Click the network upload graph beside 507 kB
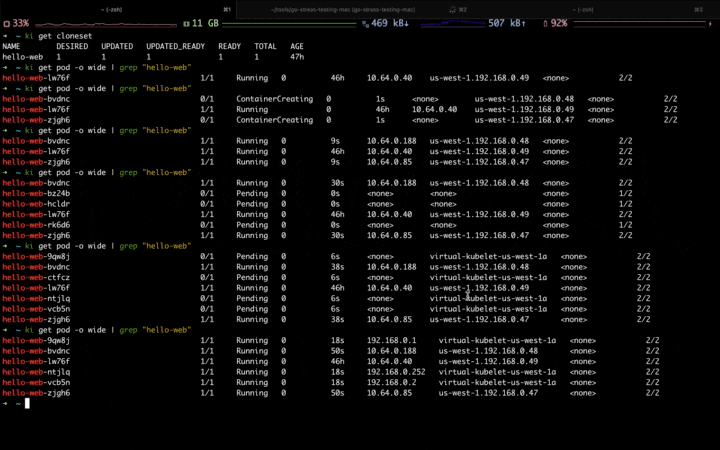The width and height of the screenshot is (720, 450). (453, 24)
